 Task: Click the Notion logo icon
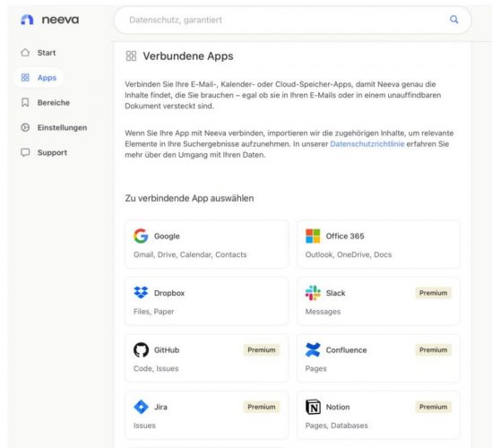point(313,407)
